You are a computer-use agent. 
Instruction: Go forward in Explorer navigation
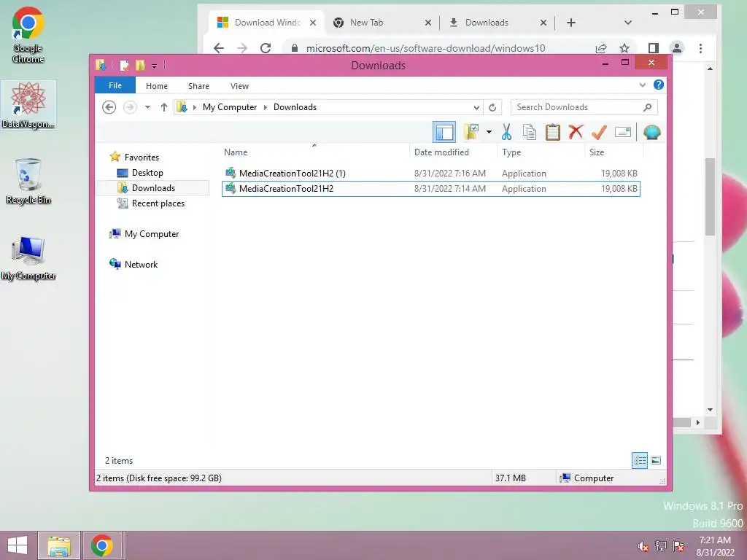(130, 107)
